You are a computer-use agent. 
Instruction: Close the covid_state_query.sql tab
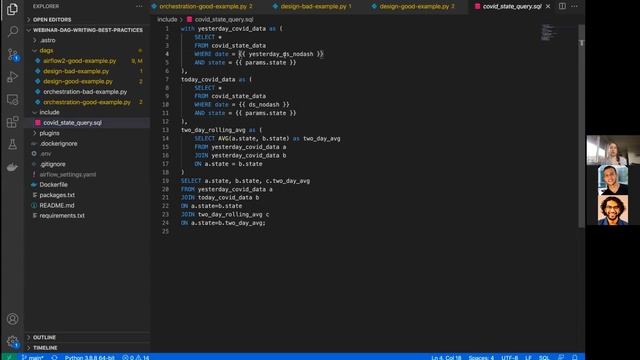pos(548,6)
